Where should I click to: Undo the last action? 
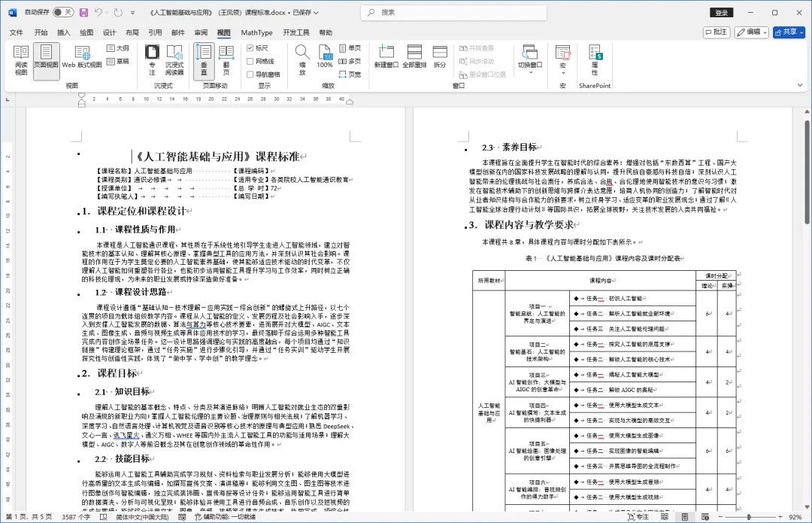[x=98, y=13]
